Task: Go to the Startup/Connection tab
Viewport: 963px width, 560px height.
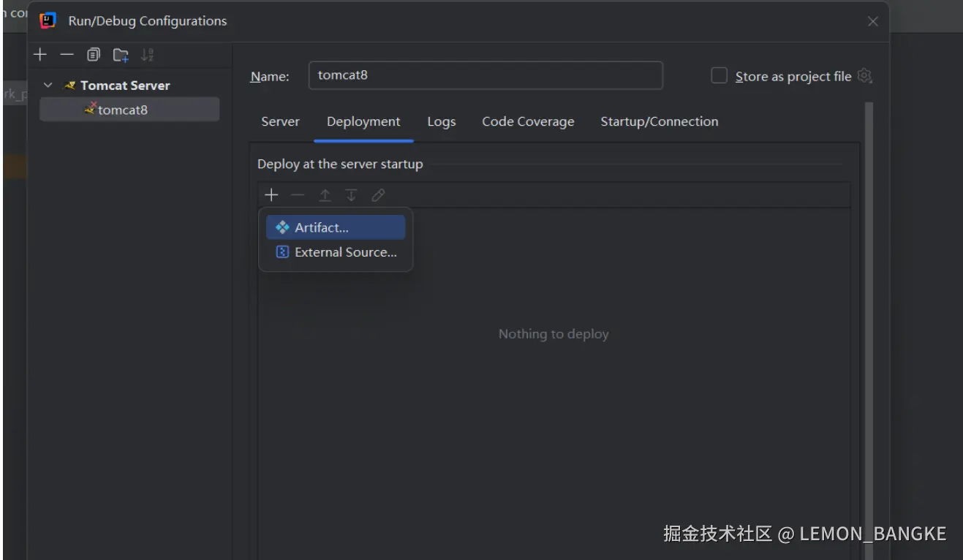Action: [660, 122]
